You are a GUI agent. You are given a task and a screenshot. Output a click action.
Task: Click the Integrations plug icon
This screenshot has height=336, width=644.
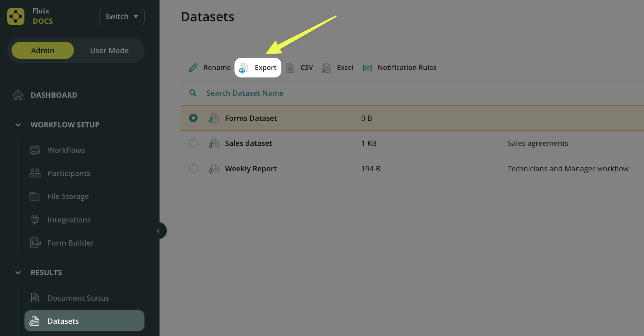(x=35, y=220)
